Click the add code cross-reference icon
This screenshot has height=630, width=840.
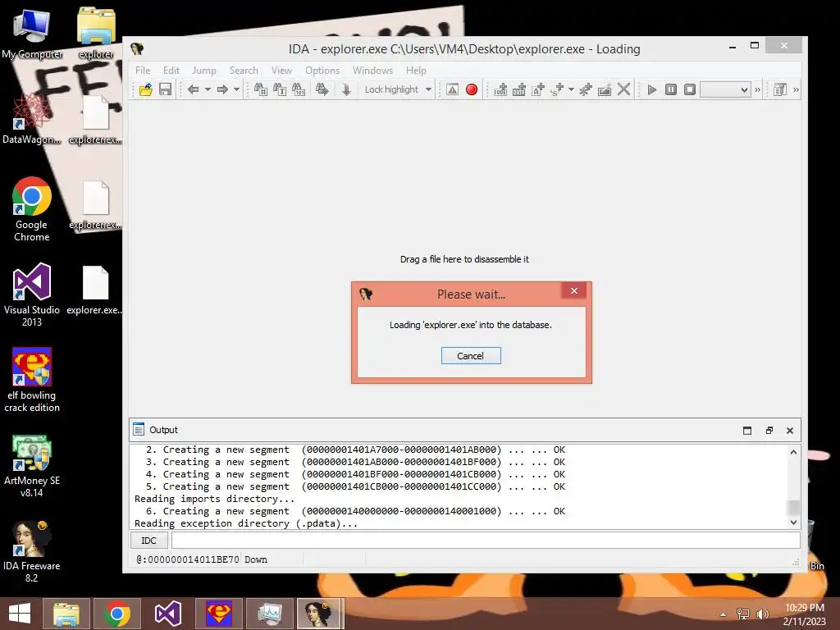pos(500,89)
